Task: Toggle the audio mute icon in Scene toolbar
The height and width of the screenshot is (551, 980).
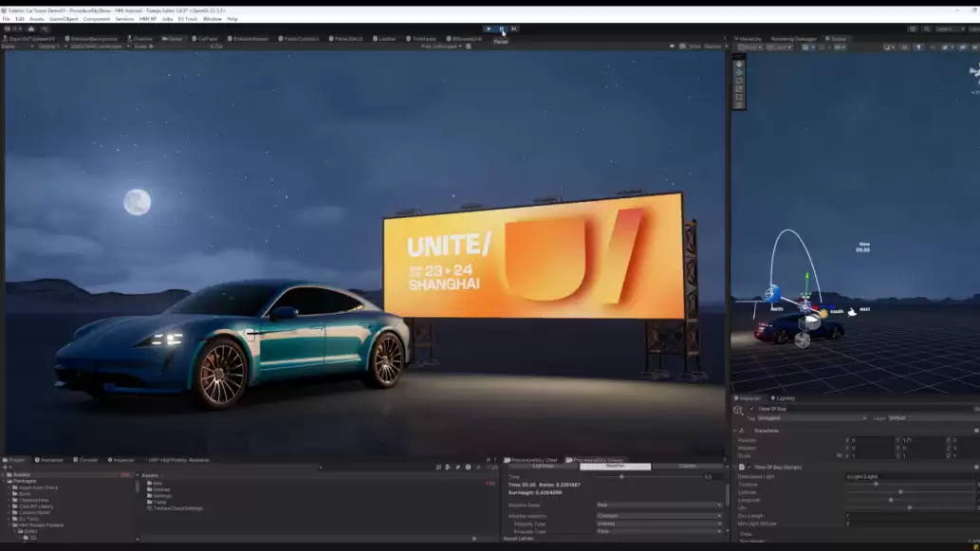Action: [x=930, y=46]
